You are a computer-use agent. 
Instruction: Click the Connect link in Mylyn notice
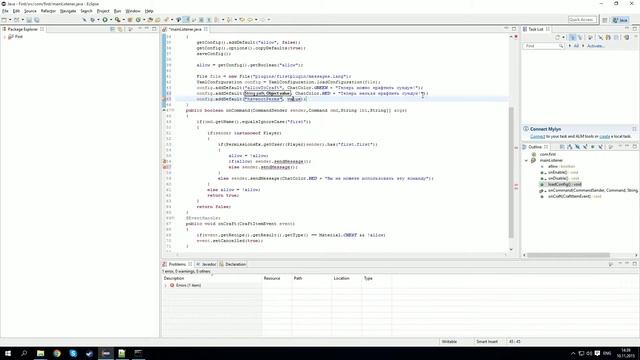point(537,136)
